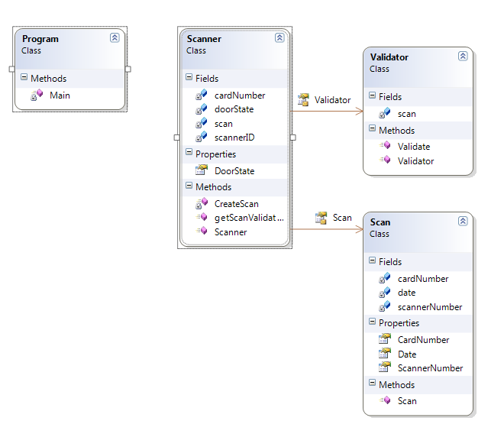Screen dimensions: 504x424
Task: Click the Scan association property icon
Action: point(321,218)
